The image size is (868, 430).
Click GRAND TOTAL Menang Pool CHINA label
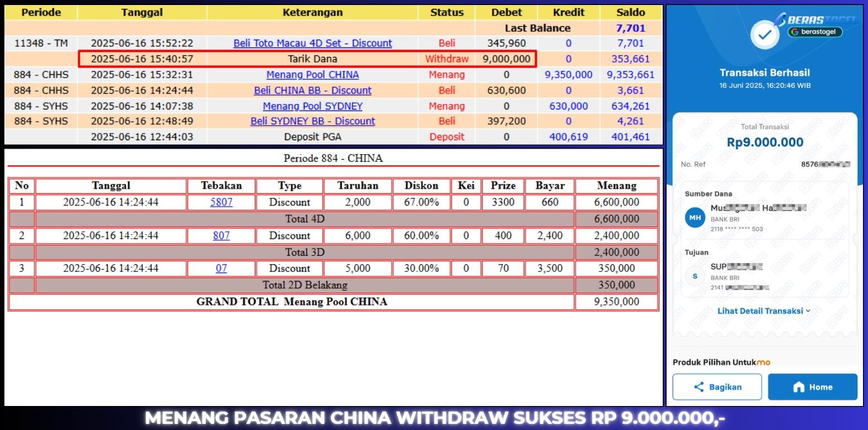292,302
